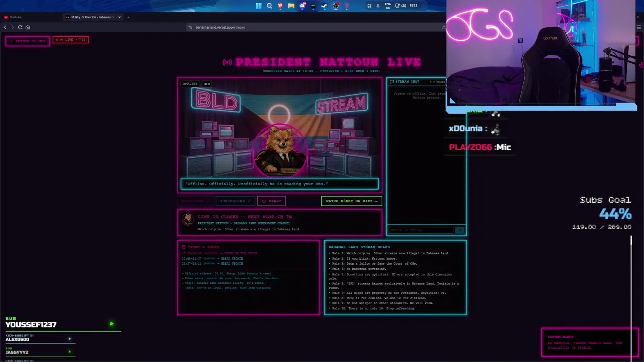Click the Stream Chat speech bubble icon
644x362 pixels.
392,81
